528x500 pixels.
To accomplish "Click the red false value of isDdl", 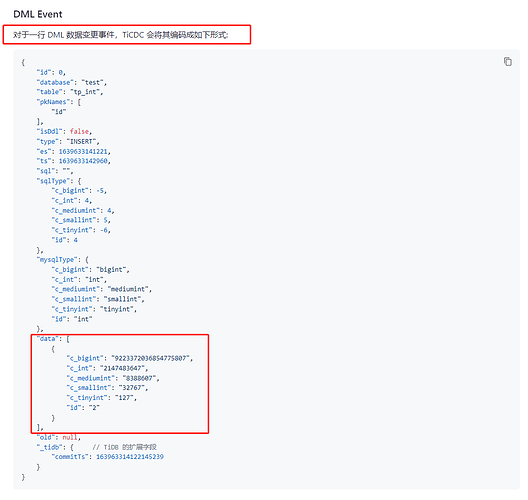I will (79, 131).
